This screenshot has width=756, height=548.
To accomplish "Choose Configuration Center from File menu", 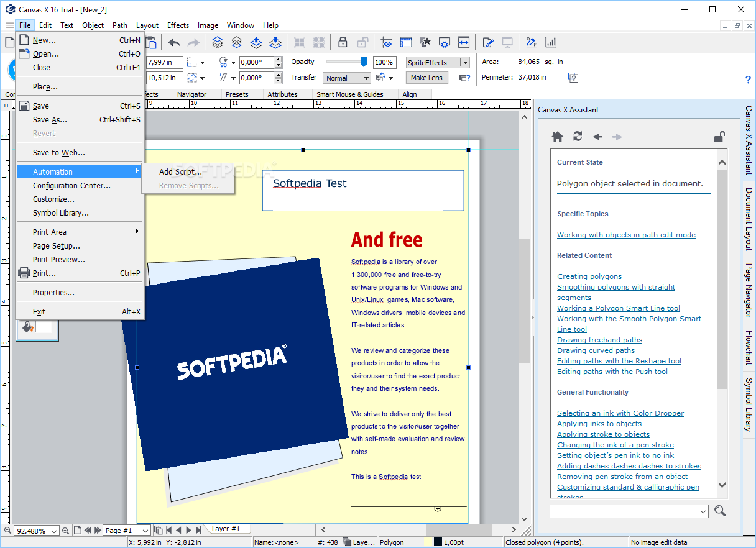I will click(x=80, y=186).
